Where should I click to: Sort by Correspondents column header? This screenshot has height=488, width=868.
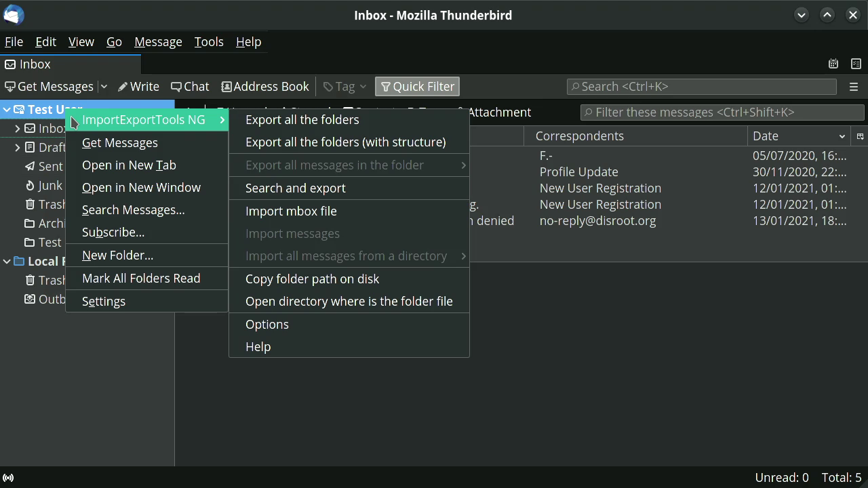point(635,136)
